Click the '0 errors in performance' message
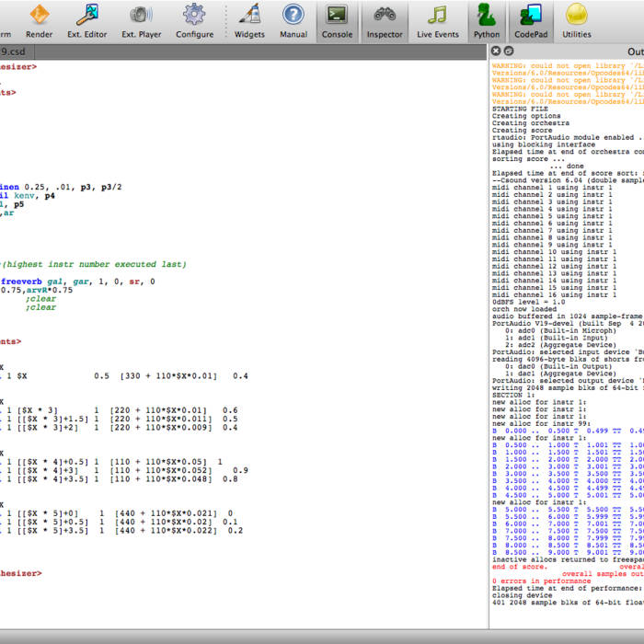The image size is (644, 644). click(543, 581)
